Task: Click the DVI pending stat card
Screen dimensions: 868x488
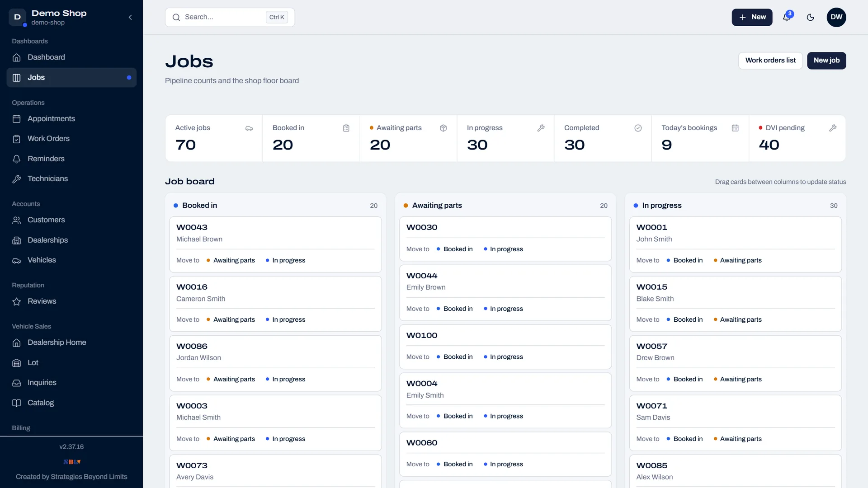Action: click(x=797, y=138)
